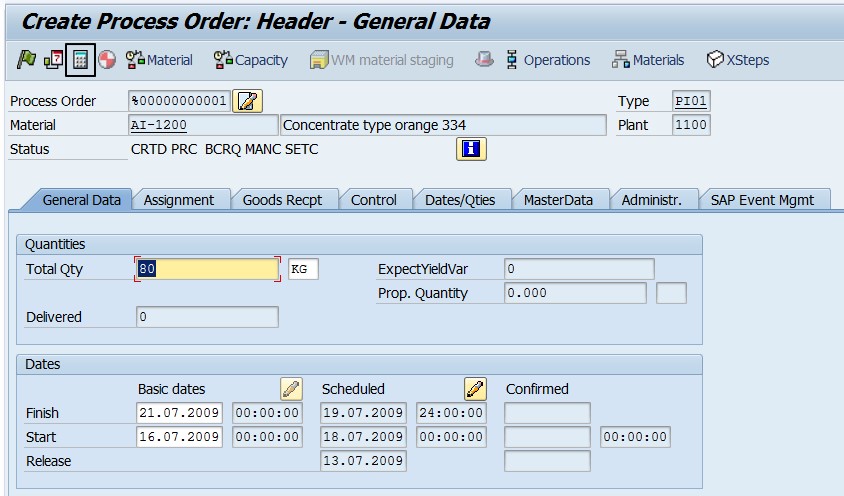The image size is (844, 496).
Task: Click the ExpectYieldVar field
Action: click(579, 269)
